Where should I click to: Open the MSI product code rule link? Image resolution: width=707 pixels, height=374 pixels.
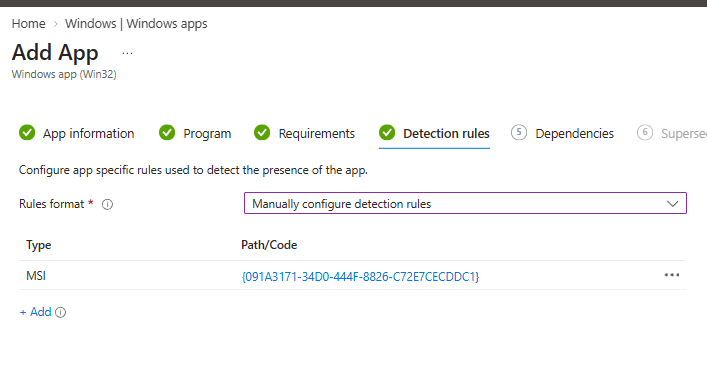360,276
